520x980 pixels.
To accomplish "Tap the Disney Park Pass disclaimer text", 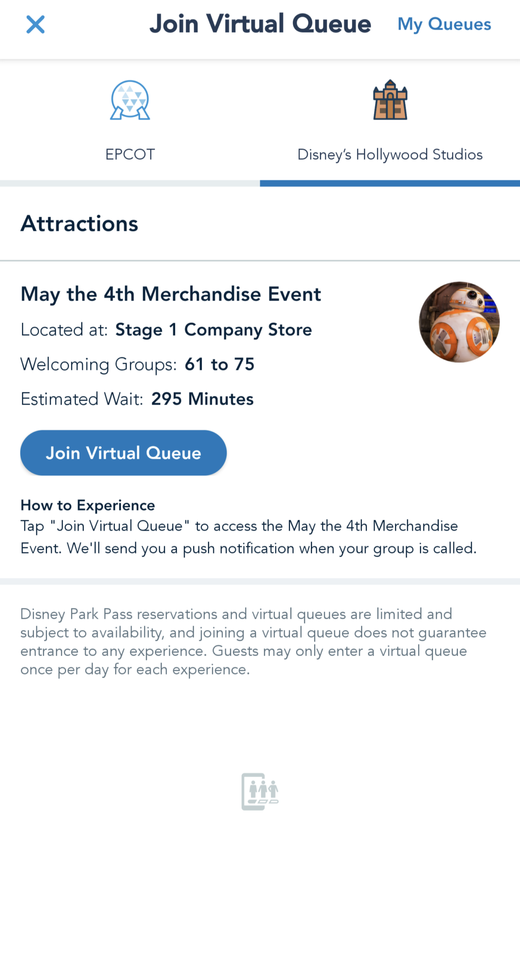I will [x=253, y=642].
